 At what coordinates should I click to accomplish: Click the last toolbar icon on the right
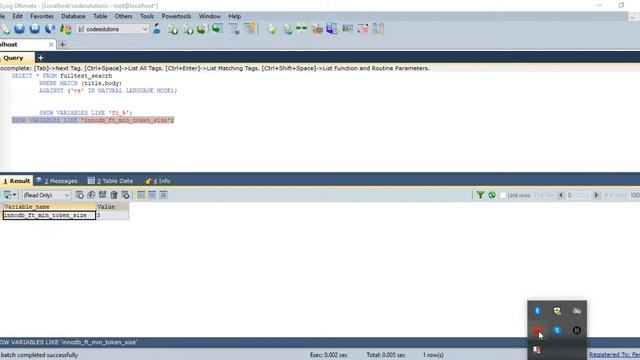(x=378, y=29)
